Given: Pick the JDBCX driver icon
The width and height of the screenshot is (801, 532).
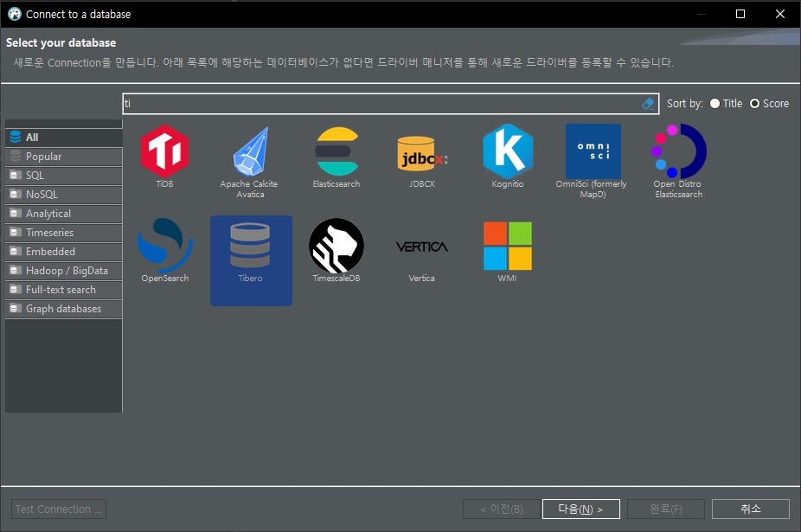Looking at the screenshot, I should point(422,153).
